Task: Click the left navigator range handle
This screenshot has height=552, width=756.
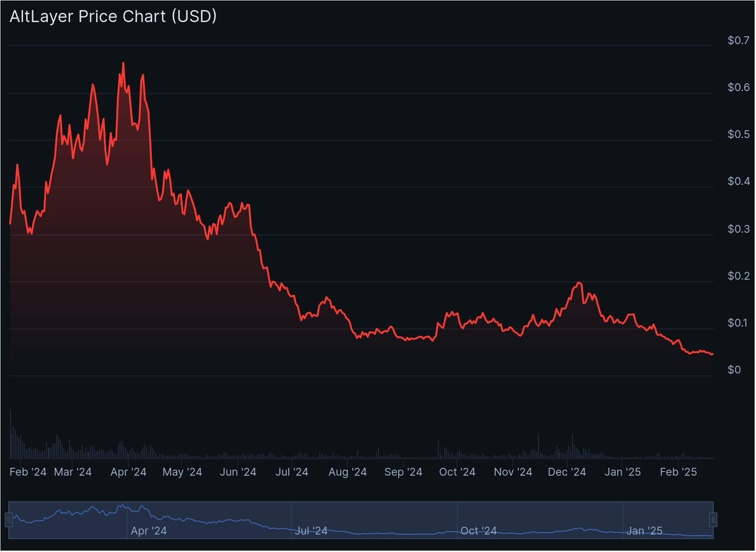Action: click(x=8, y=520)
